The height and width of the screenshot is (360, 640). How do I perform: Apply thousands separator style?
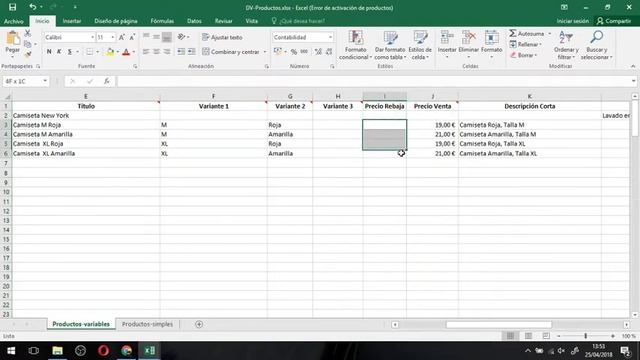pos(304,52)
